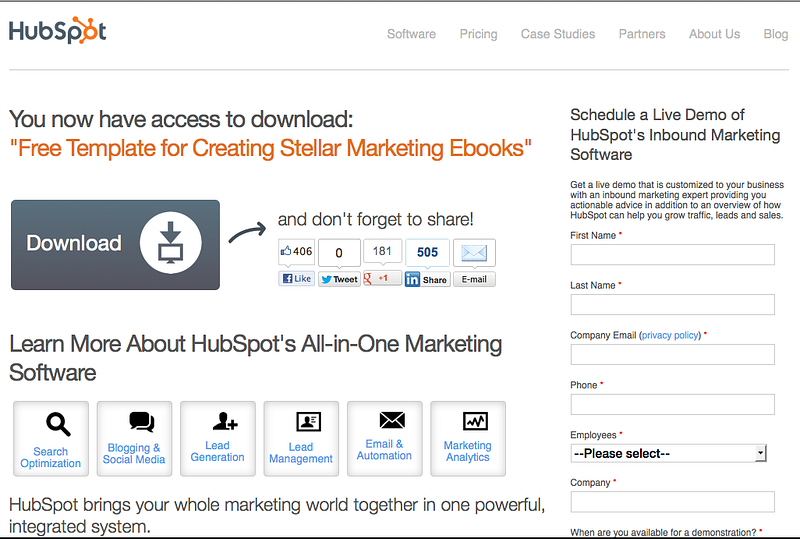Click the Phone input field
The image size is (800, 539).
click(x=672, y=404)
